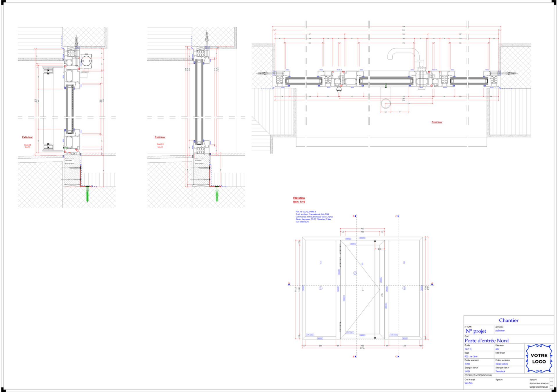Click the left fixed-panel crosshair glazing symbol
The height and width of the screenshot is (392, 558).
[321, 288]
